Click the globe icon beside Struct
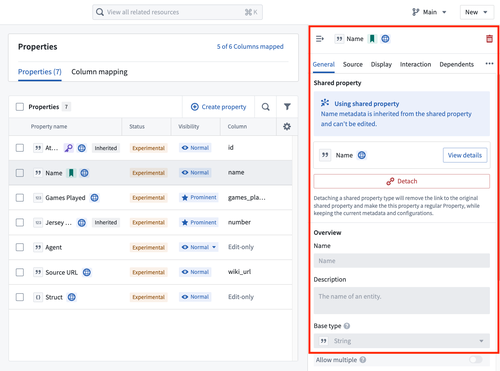 pos(72,297)
